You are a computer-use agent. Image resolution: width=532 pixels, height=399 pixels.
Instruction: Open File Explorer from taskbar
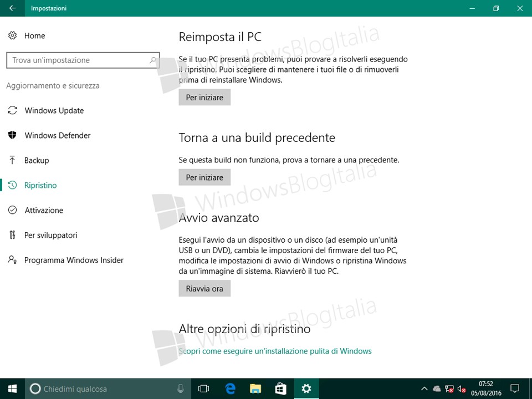(x=255, y=389)
